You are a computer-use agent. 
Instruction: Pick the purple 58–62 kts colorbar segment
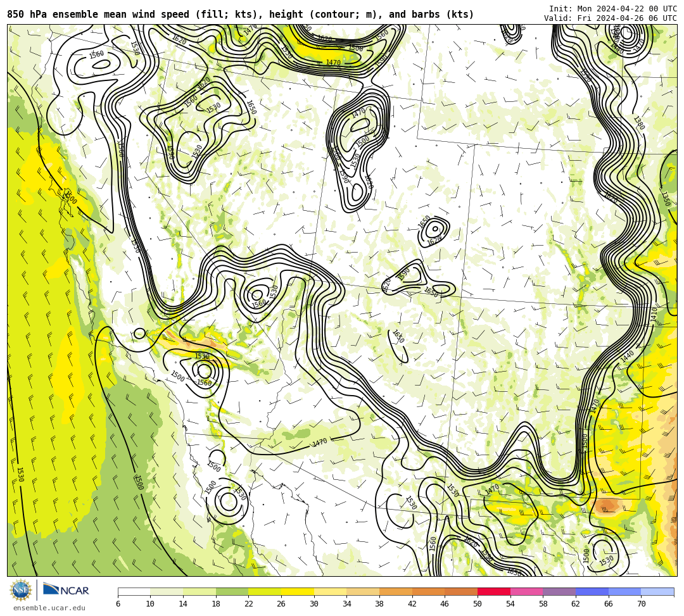point(559,591)
